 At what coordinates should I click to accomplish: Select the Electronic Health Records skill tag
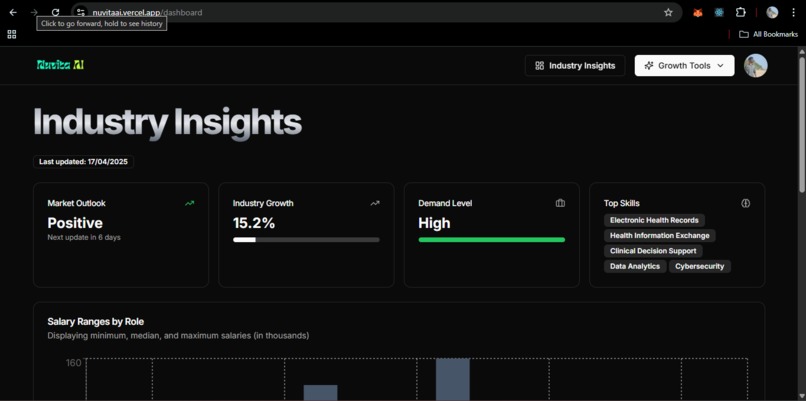[654, 220]
